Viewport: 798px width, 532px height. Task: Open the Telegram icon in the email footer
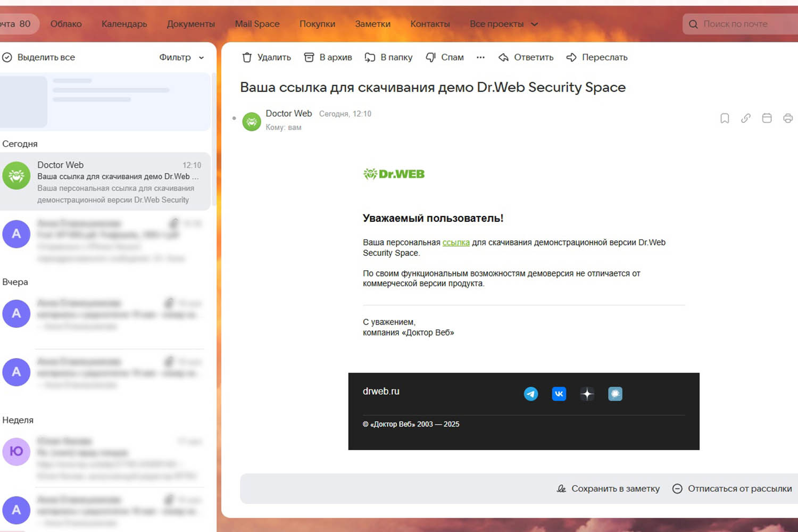[x=531, y=394]
